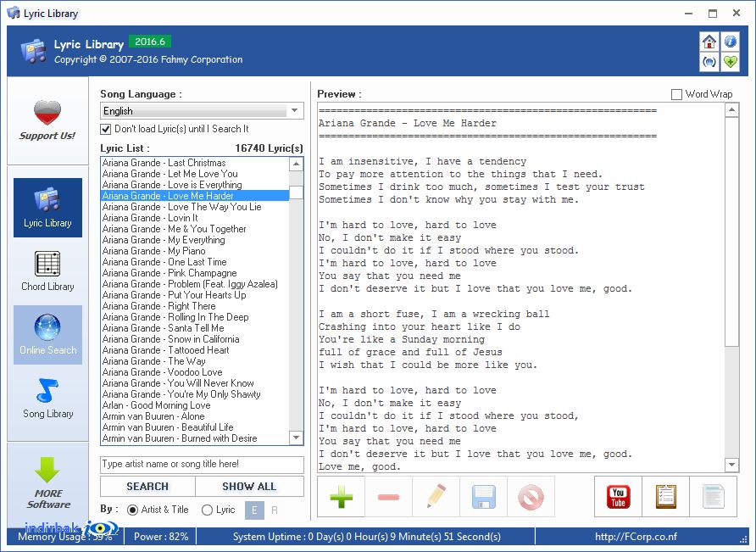This screenshot has height=552, width=756.
Task: Click the System Uptime status bar entry
Action: [366, 537]
